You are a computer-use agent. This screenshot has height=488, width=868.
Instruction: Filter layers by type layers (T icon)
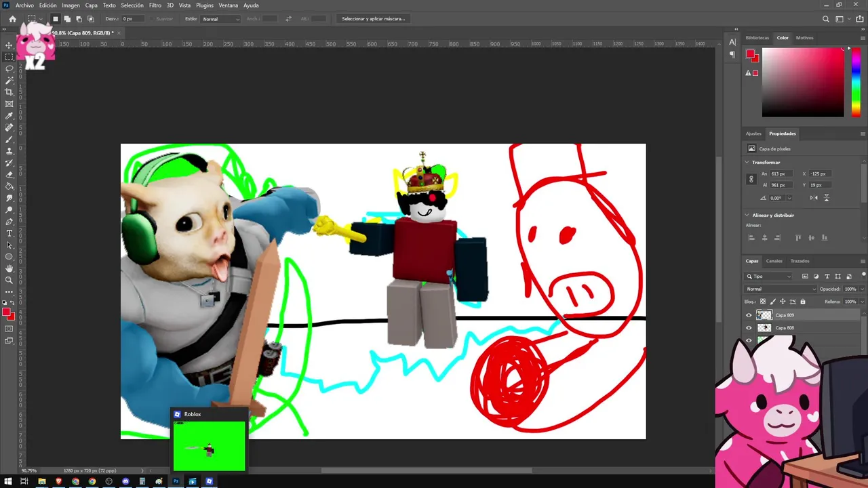coord(827,277)
